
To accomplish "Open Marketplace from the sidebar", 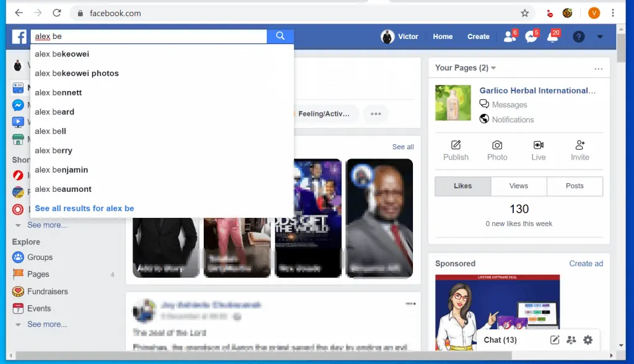I will (x=19, y=139).
